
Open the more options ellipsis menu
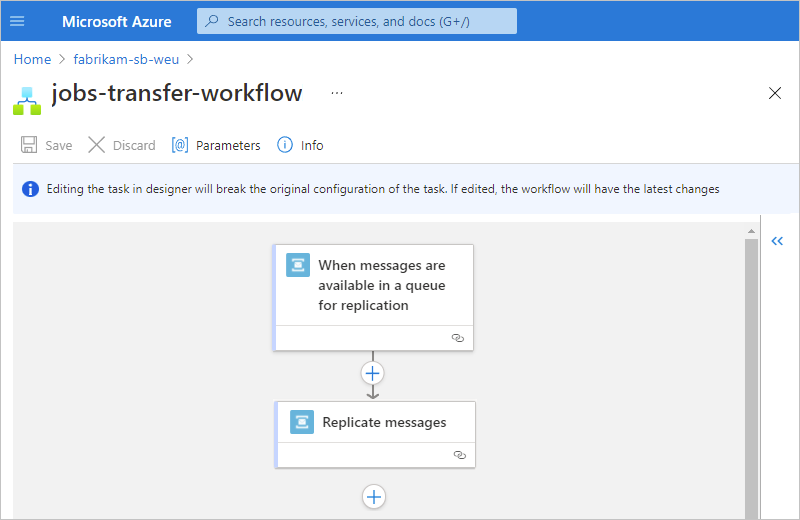(x=336, y=93)
